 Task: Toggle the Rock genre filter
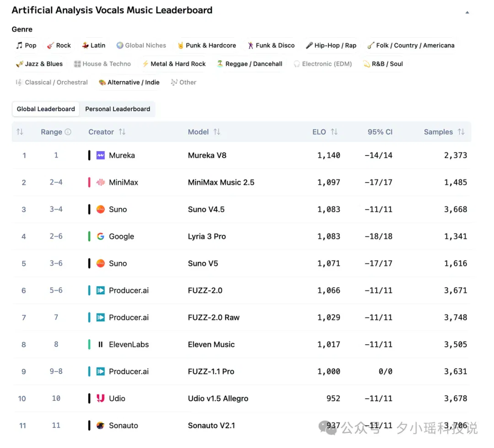coord(59,45)
